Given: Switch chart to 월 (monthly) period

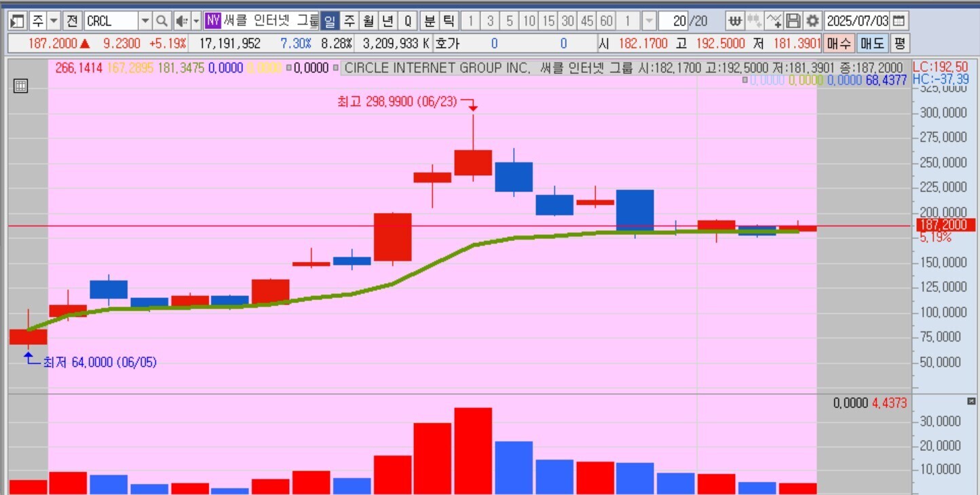Looking at the screenshot, I should click(369, 21).
